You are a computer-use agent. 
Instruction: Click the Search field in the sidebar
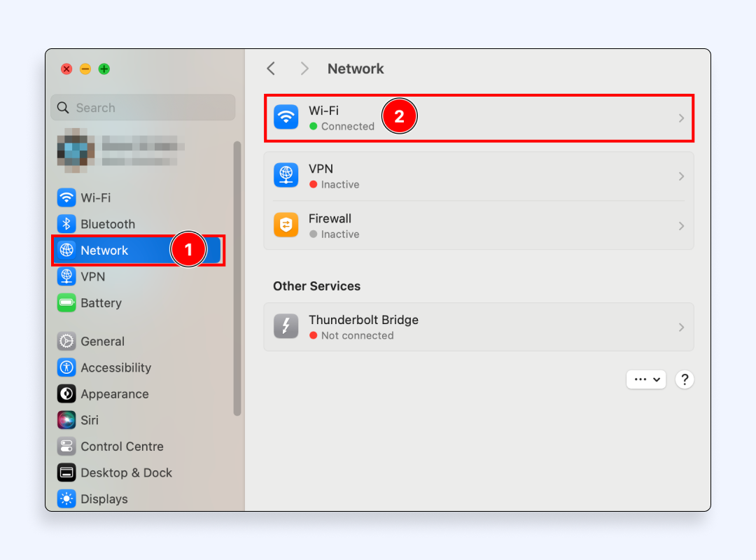pyautogui.click(x=143, y=108)
